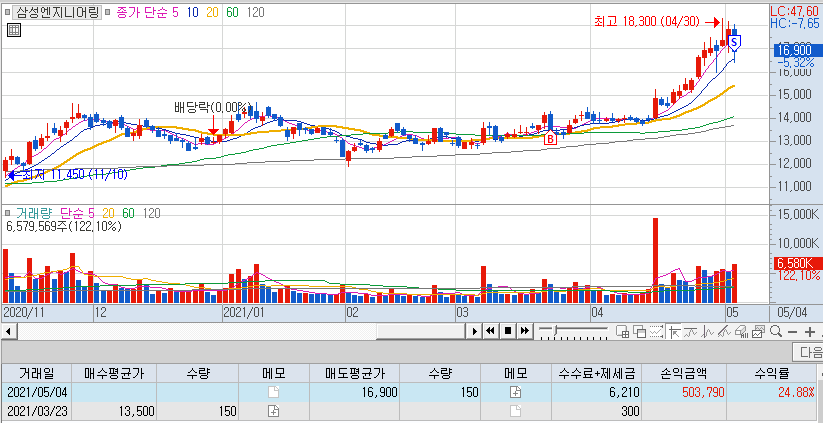Click the 수수료+제세금 column header
The width and height of the screenshot is (823, 423).
click(x=597, y=373)
